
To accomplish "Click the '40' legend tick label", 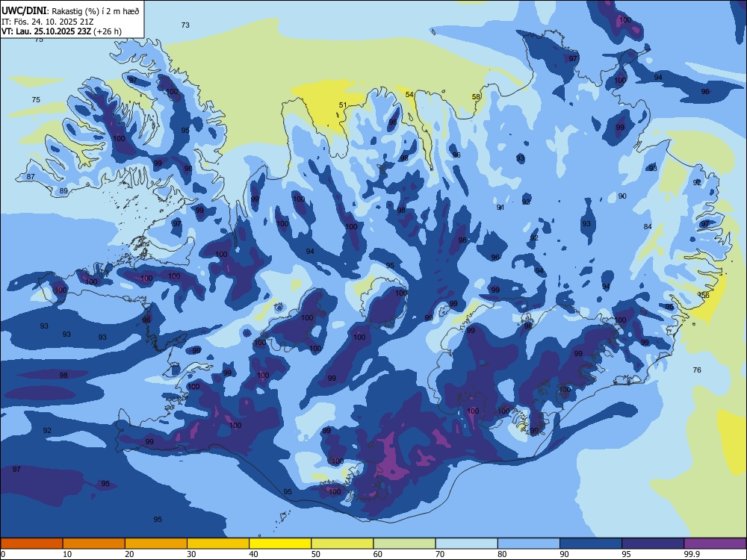I will 253,554.
